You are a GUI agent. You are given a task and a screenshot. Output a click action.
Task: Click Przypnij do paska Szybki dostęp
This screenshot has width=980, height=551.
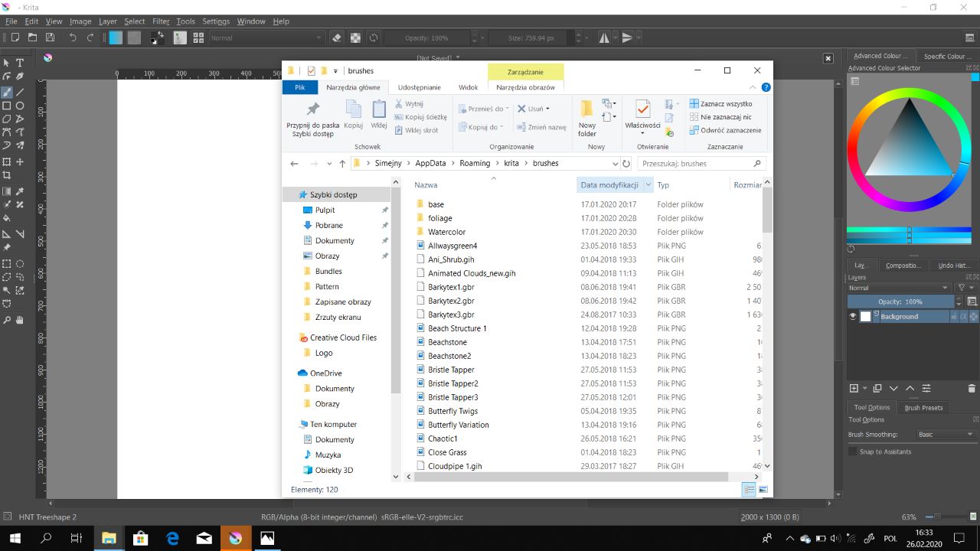coord(313,119)
